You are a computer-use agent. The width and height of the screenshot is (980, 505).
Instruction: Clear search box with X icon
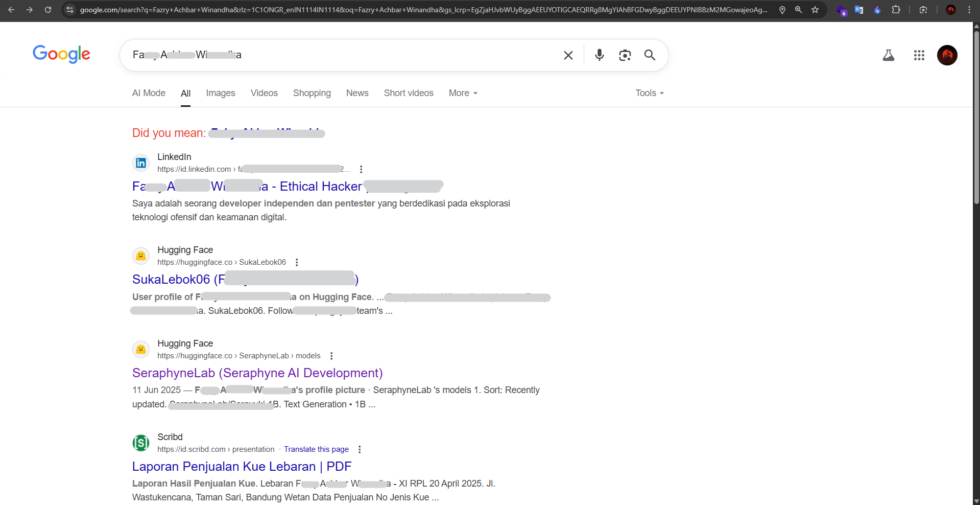click(568, 55)
